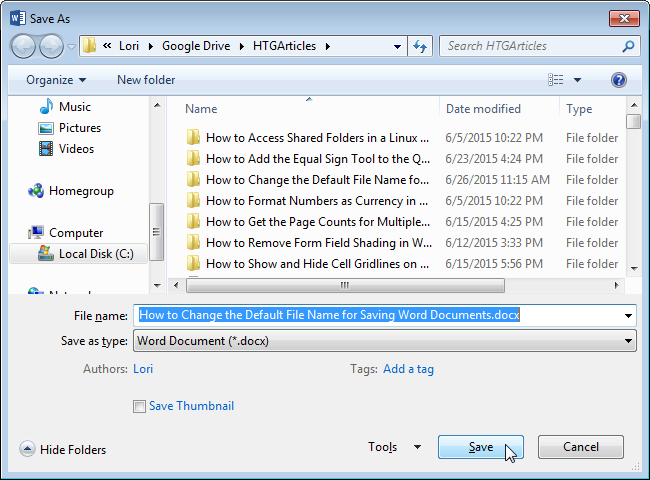650x480 pixels.
Task: Expand the File name history dropdown arrow
Action: point(628,315)
